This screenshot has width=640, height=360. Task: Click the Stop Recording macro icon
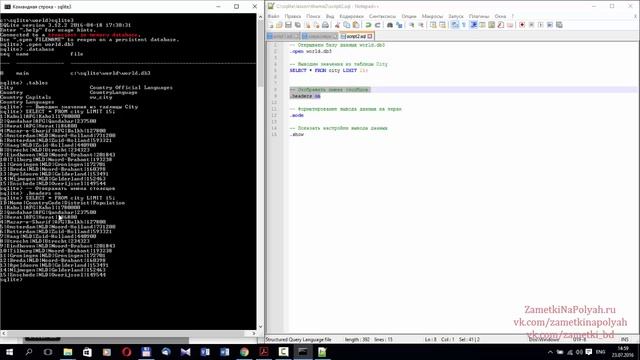(x=531, y=25)
